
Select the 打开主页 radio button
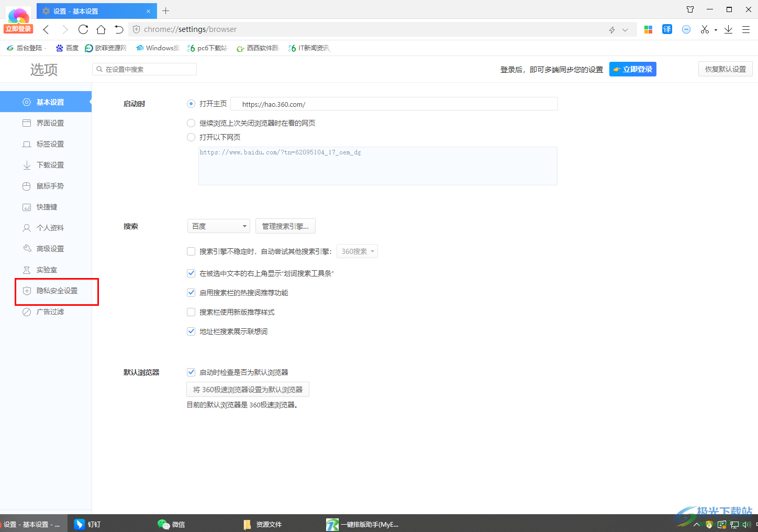[191, 104]
